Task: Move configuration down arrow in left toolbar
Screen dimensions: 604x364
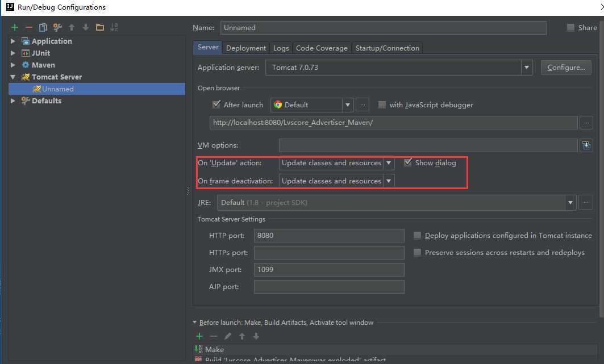Action: click(86, 27)
